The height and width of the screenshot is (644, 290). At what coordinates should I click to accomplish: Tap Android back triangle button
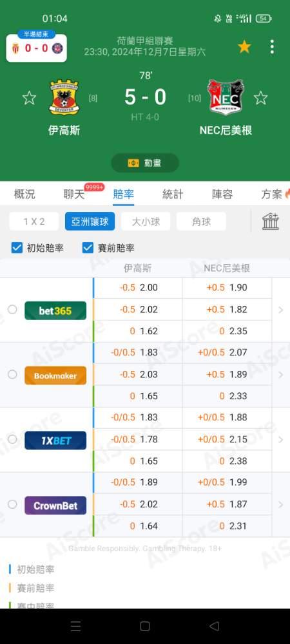[x=214, y=626]
